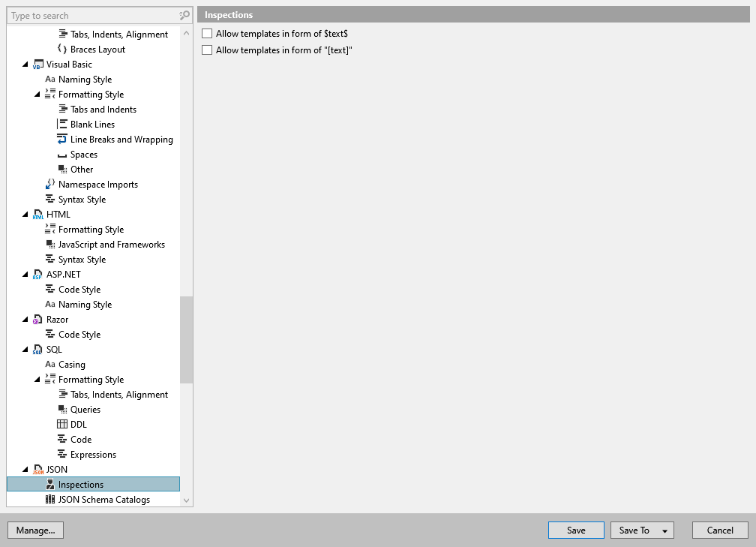
Task: Click the ASP.NET language icon
Action: click(x=38, y=275)
